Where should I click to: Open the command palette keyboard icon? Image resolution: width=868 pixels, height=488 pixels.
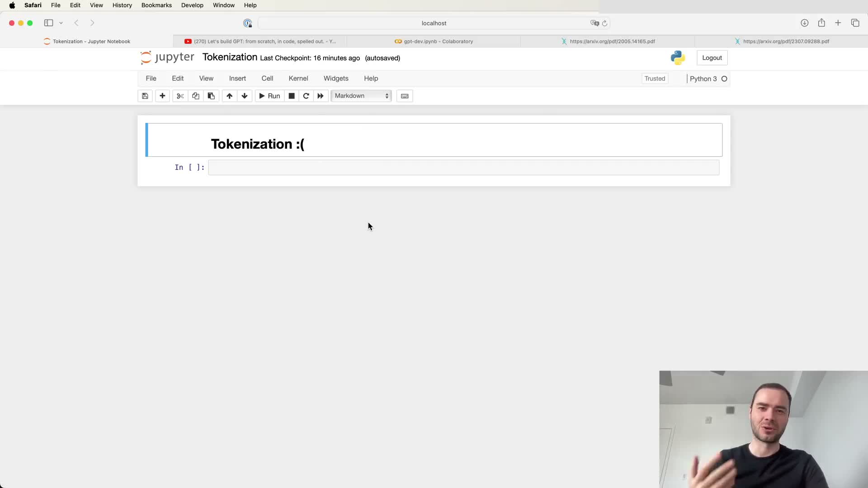(x=405, y=96)
